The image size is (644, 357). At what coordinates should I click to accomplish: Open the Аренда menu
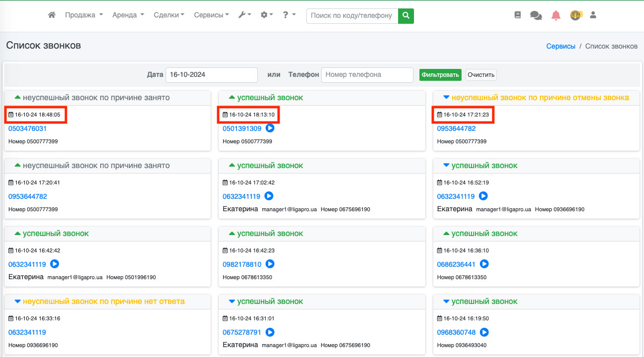128,15
